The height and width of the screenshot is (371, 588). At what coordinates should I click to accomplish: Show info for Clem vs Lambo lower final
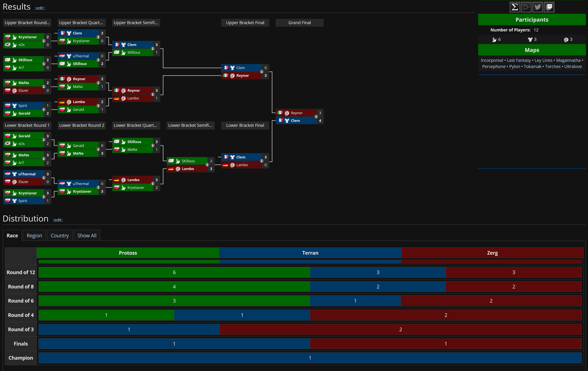[262, 161]
